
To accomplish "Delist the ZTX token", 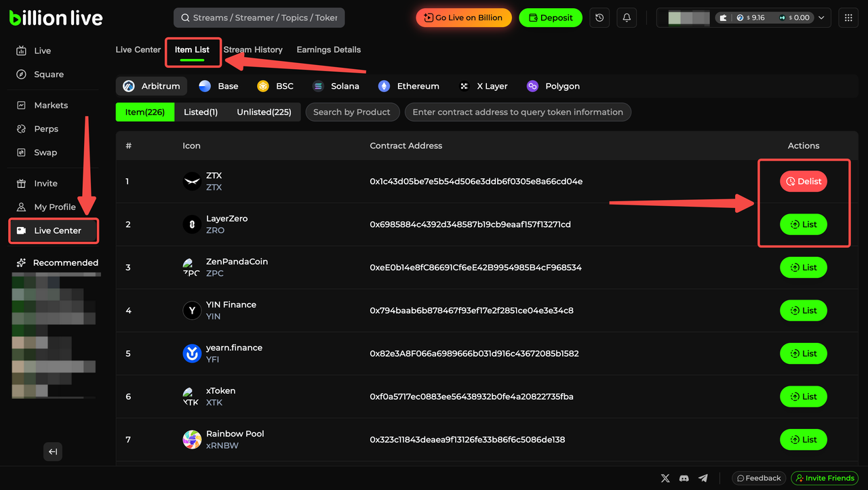I will click(804, 182).
